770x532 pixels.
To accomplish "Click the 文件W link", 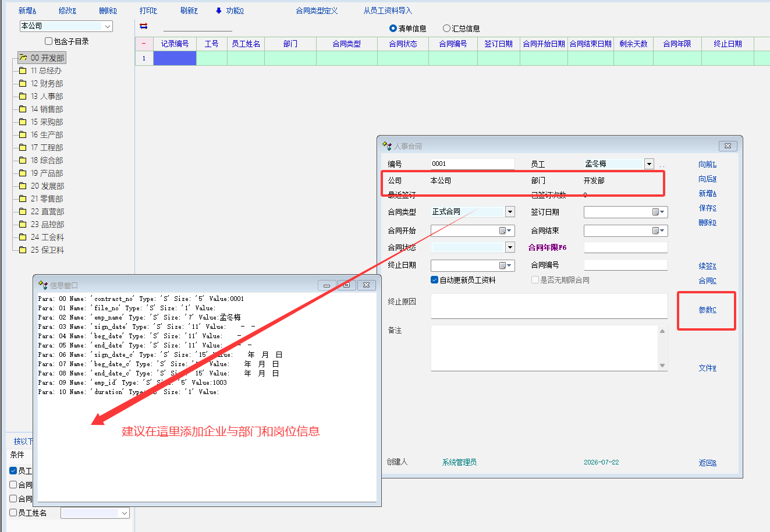I will 708,368.
